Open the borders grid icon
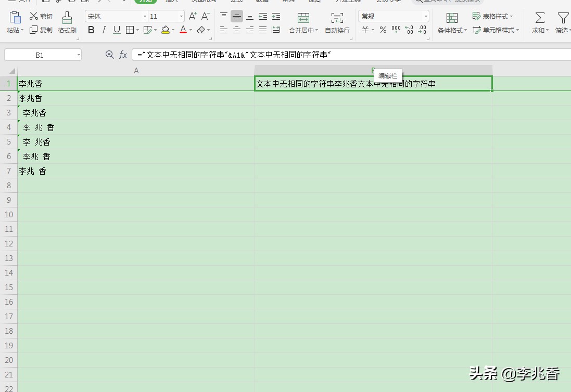Image resolution: width=571 pixels, height=392 pixels. pos(130,30)
